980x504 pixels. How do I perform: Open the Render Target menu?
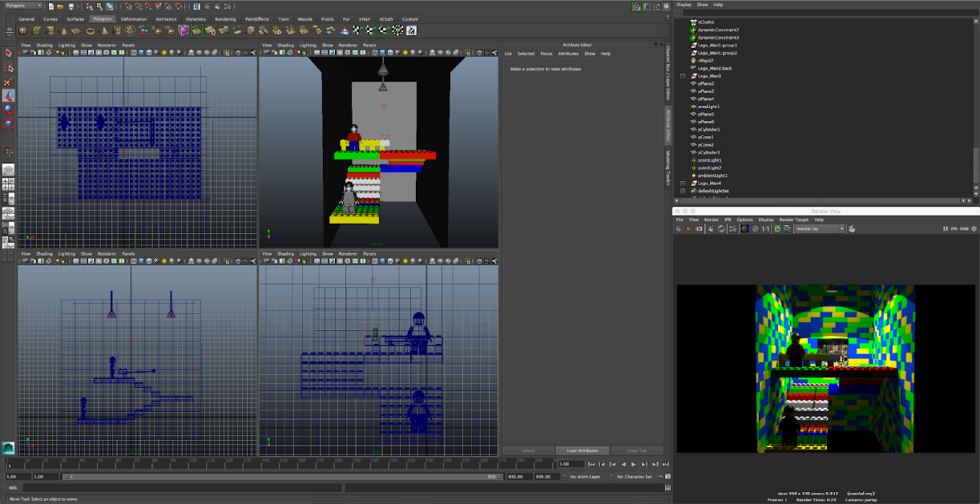click(x=793, y=220)
